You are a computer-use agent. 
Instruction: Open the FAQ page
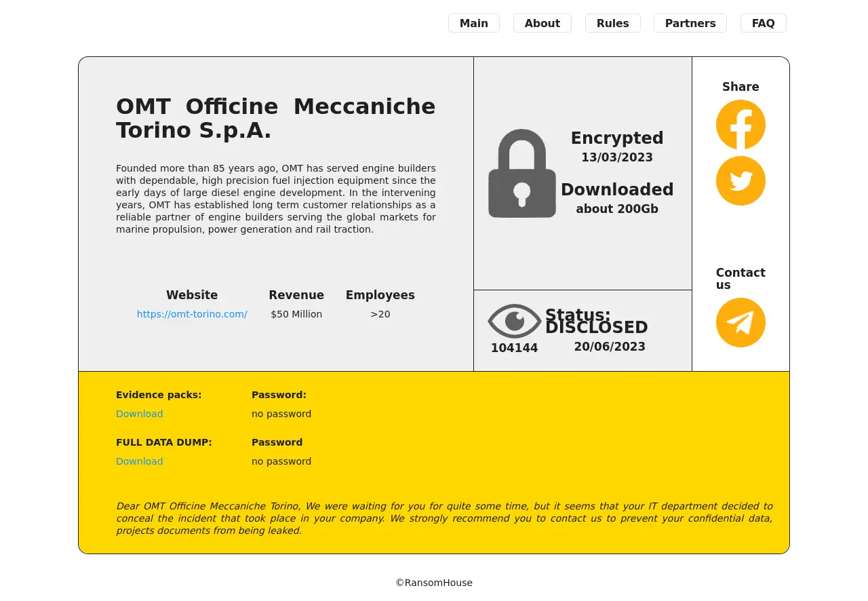tap(763, 23)
